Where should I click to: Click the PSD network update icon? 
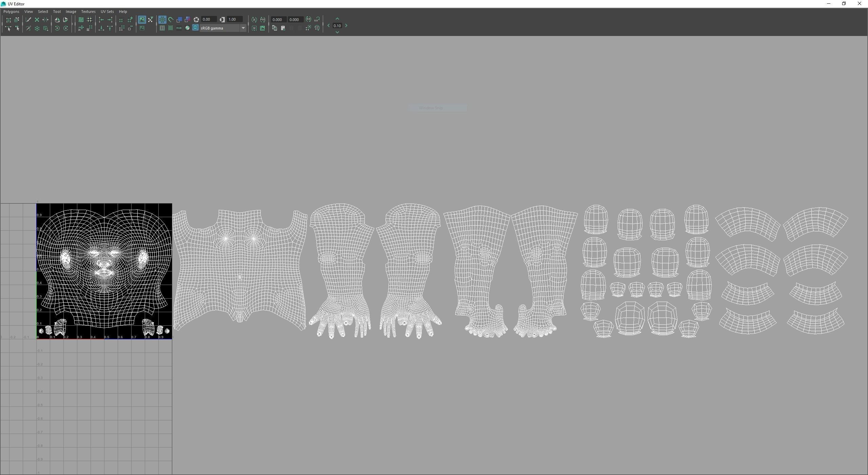pyautogui.click(x=263, y=20)
